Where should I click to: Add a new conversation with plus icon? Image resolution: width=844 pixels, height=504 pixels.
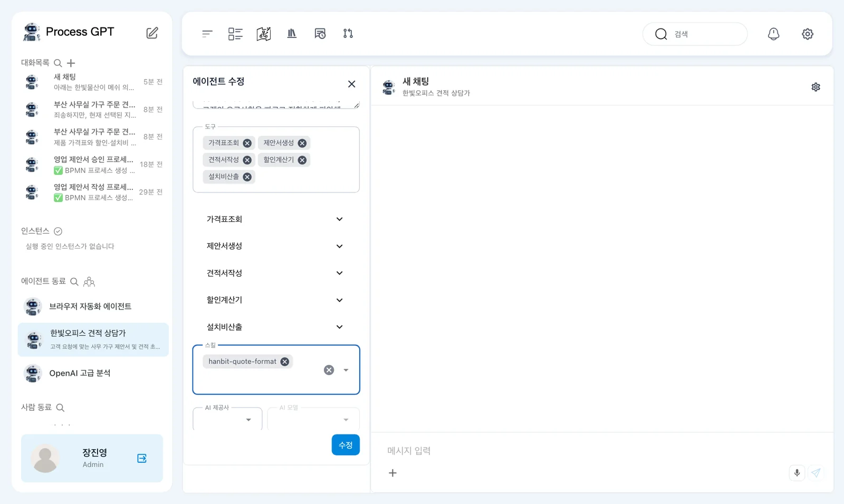(x=71, y=63)
